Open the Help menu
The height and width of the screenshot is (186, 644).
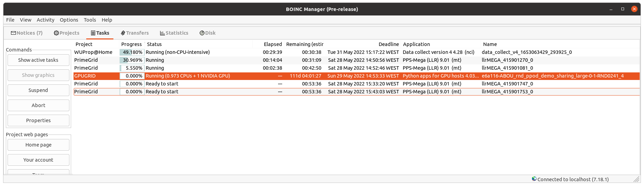(107, 20)
